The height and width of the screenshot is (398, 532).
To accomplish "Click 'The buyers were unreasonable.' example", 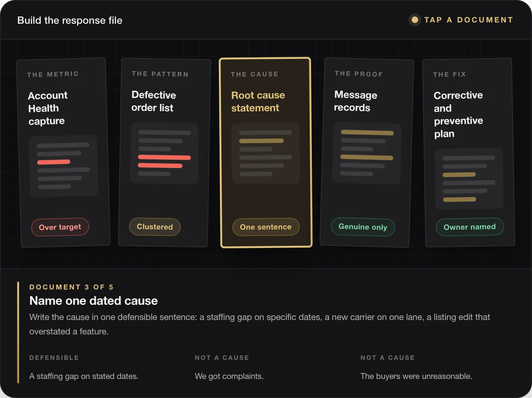I will pos(416,376).
